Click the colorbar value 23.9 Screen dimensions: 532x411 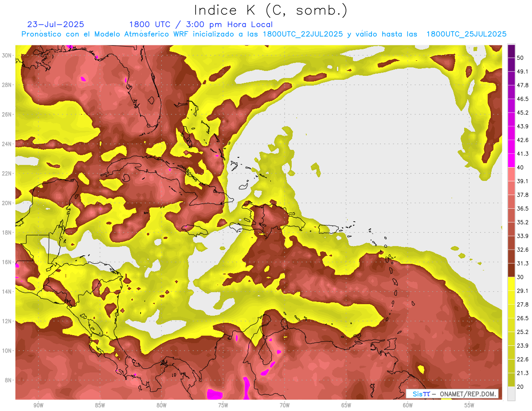pyautogui.click(x=523, y=346)
